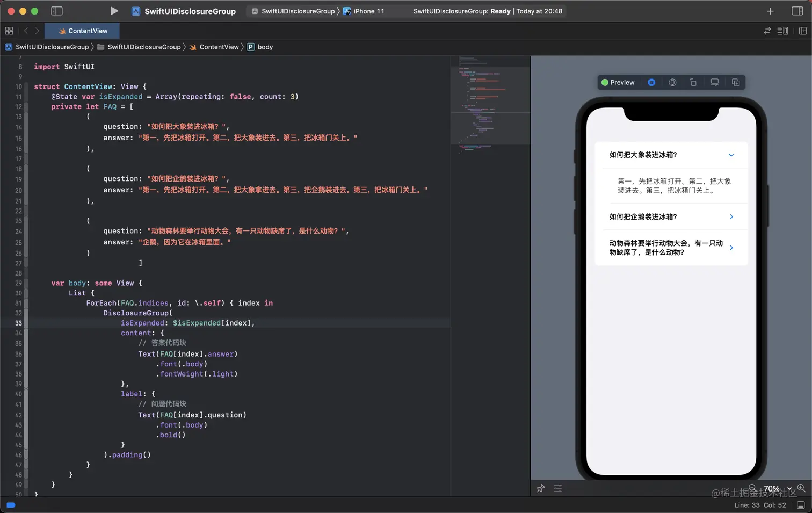Click 'Text(FAQ[index].answer)' code line

pyautogui.click(x=188, y=354)
